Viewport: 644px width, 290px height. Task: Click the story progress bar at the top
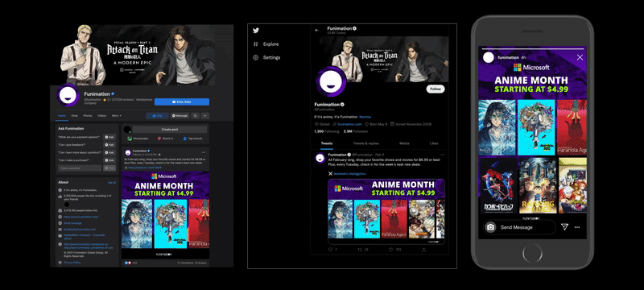[x=533, y=49]
